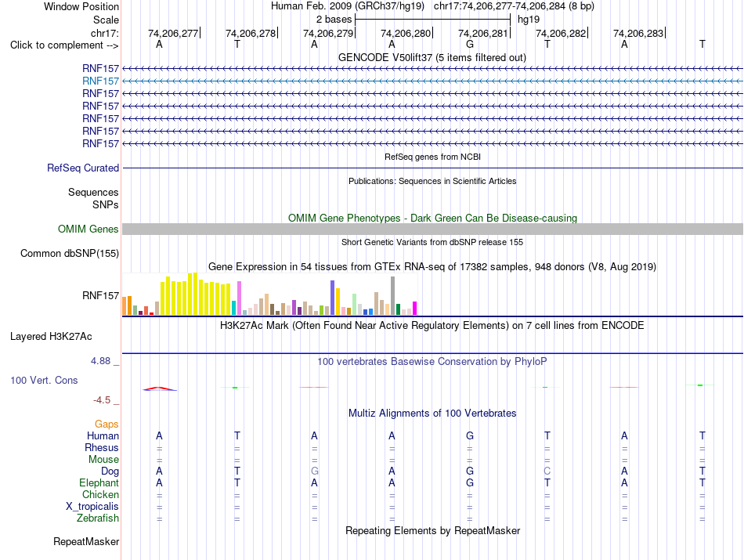
Task: Click the 'Click to complement -->' label
Action: [64, 45]
